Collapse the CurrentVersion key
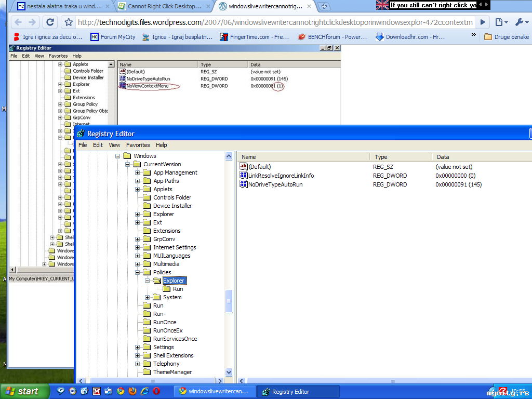Image resolution: width=532 pixels, height=399 pixels. 128,164
